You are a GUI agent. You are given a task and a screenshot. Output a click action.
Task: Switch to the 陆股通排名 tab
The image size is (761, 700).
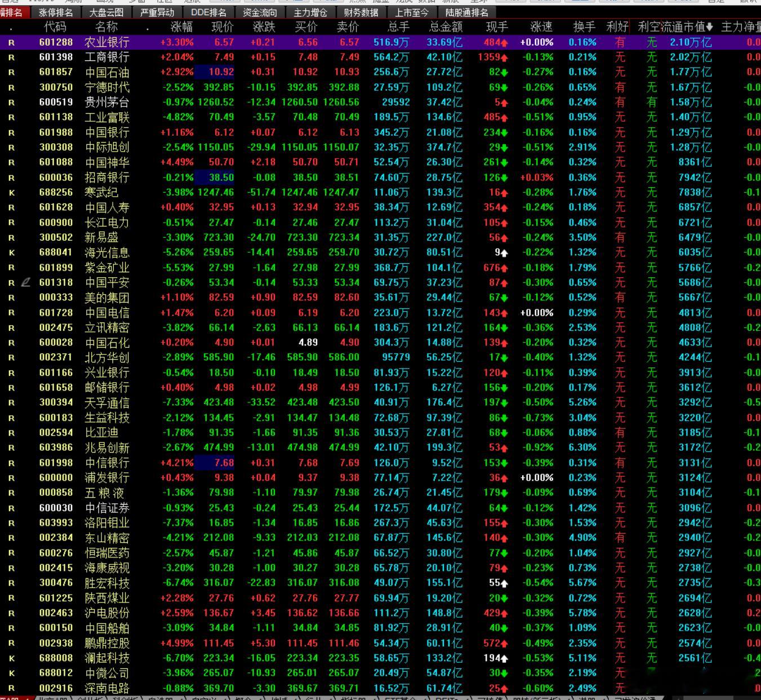pyautogui.click(x=467, y=12)
